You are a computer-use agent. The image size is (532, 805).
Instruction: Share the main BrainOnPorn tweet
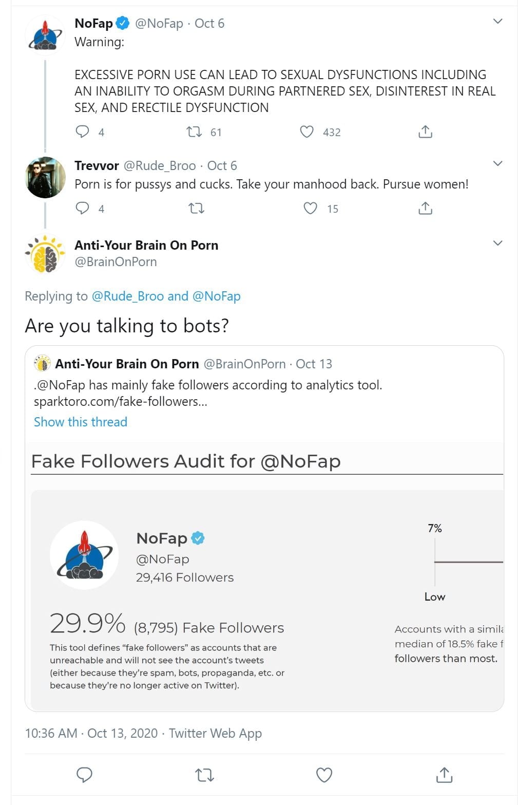click(x=444, y=775)
